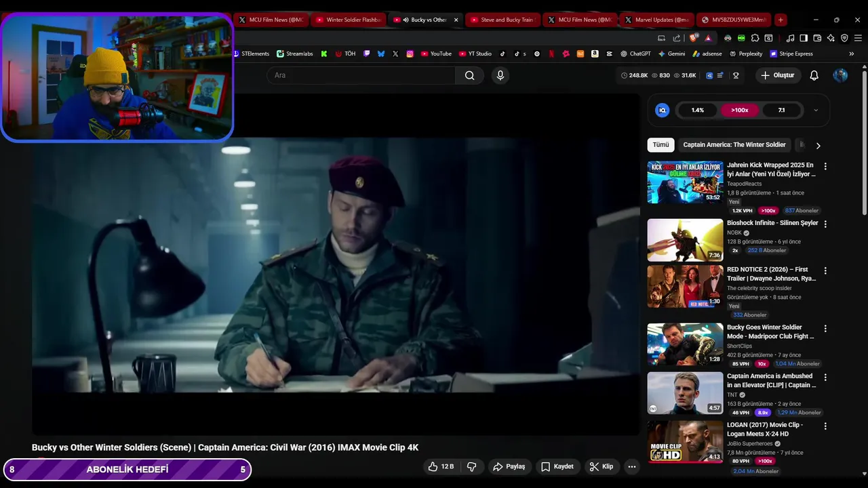Open the browser hamburger menu
Viewport: 868px width, 488px height.
[858, 38]
